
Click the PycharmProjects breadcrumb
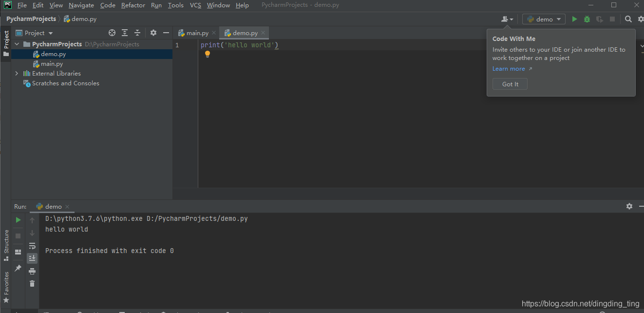coord(31,19)
